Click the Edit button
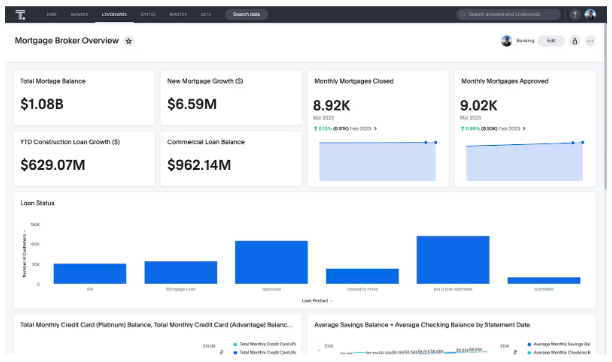The image size is (612, 362). [551, 41]
